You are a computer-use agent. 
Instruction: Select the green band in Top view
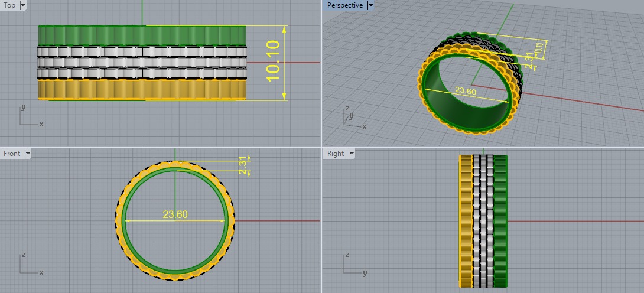pos(142,35)
